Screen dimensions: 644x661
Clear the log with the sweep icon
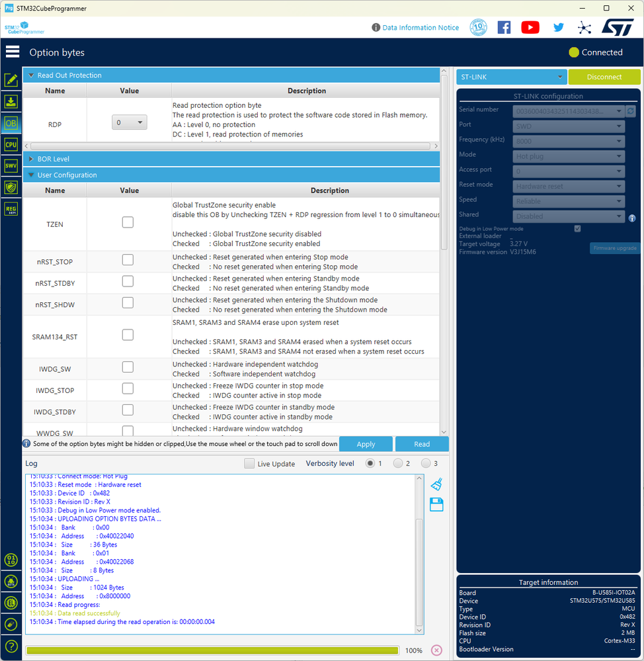(436, 484)
